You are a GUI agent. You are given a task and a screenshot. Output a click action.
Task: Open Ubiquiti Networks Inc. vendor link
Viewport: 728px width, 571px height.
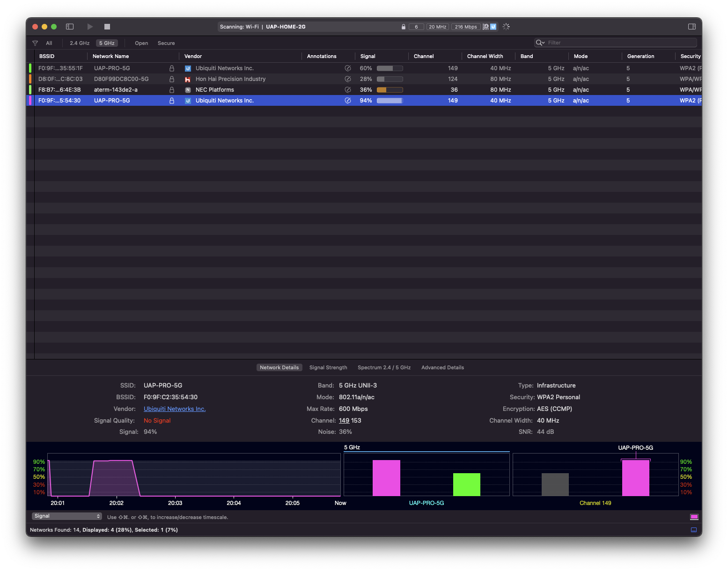[175, 409]
